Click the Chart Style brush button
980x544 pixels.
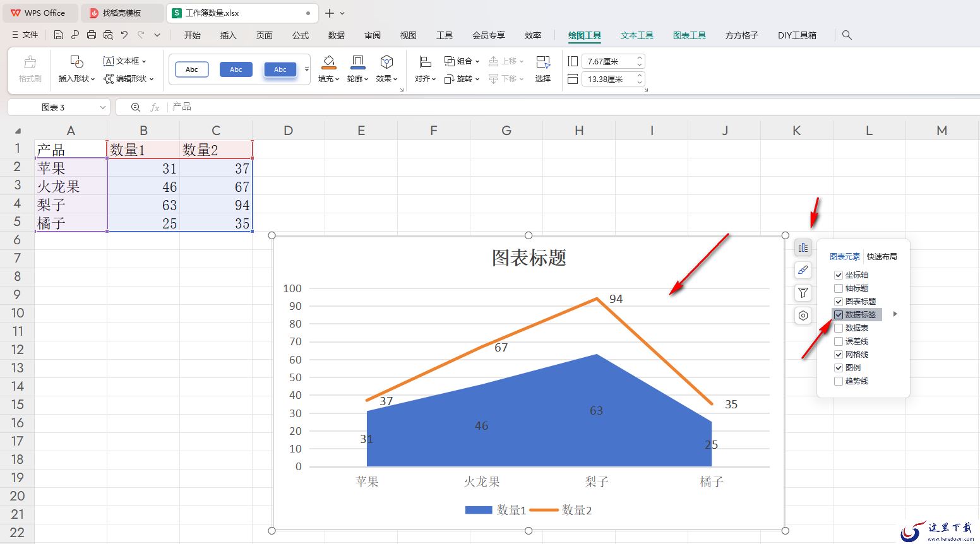pyautogui.click(x=803, y=270)
